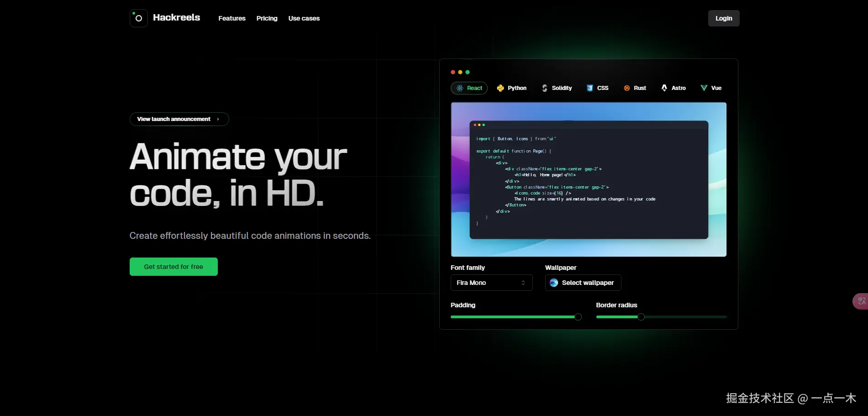This screenshot has width=868, height=416.
Task: Click the Fira Mono dropdown arrows
Action: click(523, 283)
